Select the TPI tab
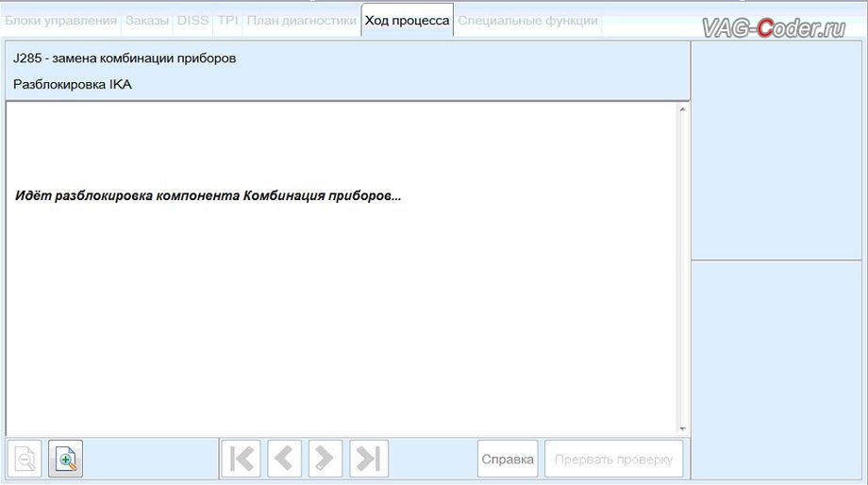 (x=227, y=21)
